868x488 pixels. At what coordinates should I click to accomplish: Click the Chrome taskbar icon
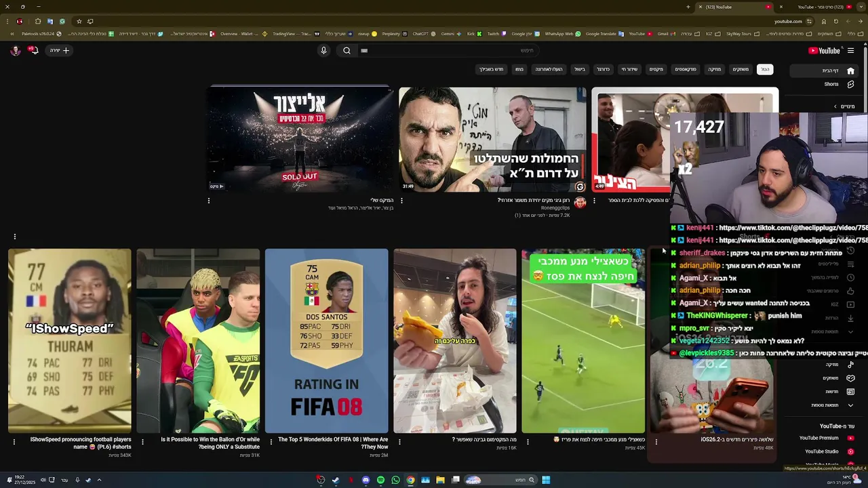coord(410,480)
